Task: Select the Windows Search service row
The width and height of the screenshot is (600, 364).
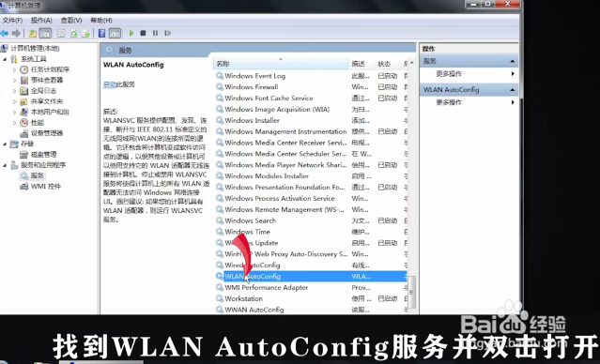Action: pos(310,220)
